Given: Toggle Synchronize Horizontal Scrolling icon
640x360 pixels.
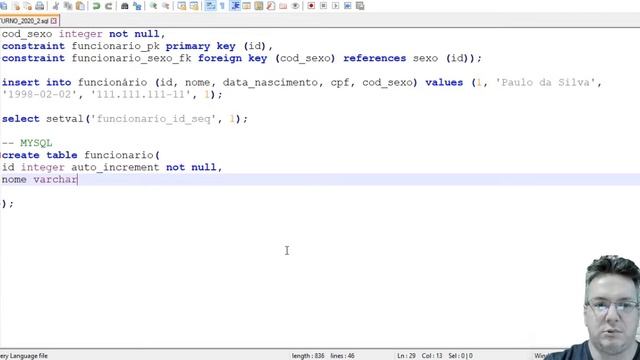Looking at the screenshot, I should [194, 6].
